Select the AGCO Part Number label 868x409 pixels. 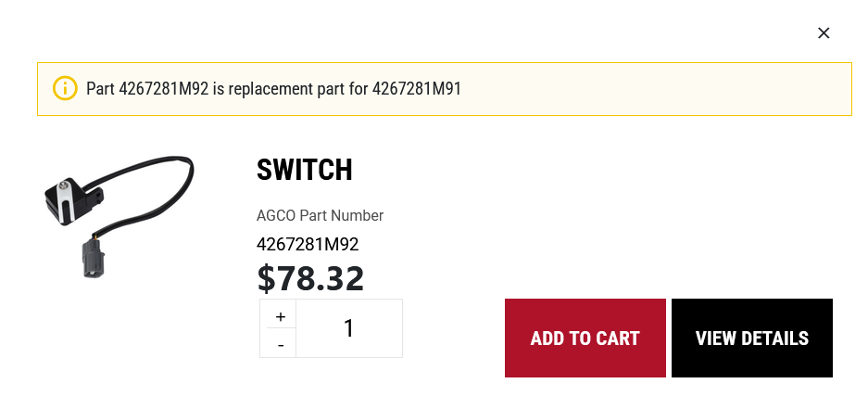tap(320, 215)
